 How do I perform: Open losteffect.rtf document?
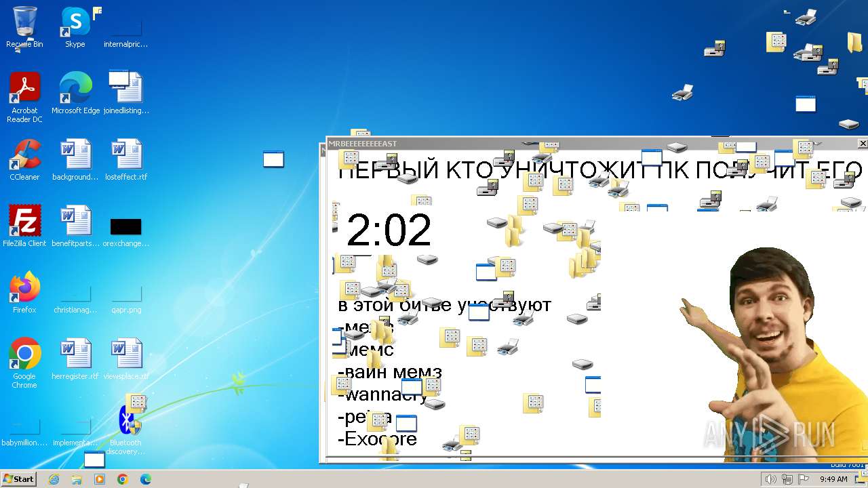[125, 159]
